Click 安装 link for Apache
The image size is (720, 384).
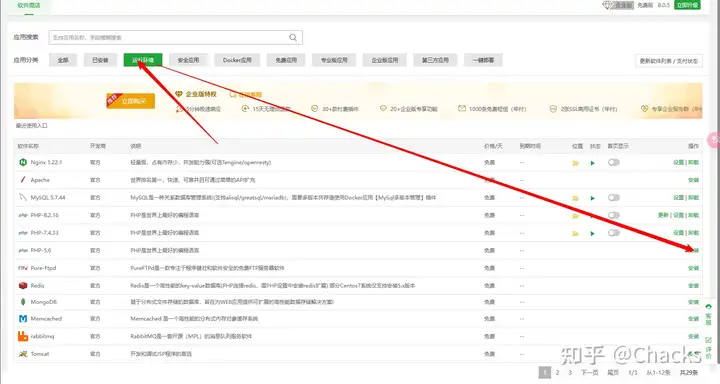[x=693, y=180]
